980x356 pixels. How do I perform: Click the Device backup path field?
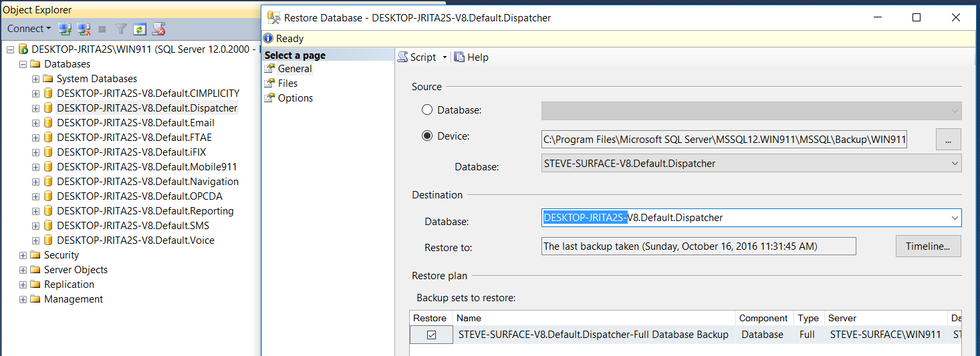[725, 140]
